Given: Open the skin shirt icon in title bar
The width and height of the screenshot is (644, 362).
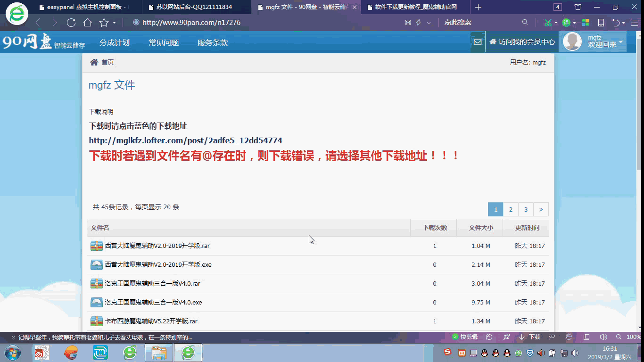Looking at the screenshot, I should pos(578,7).
